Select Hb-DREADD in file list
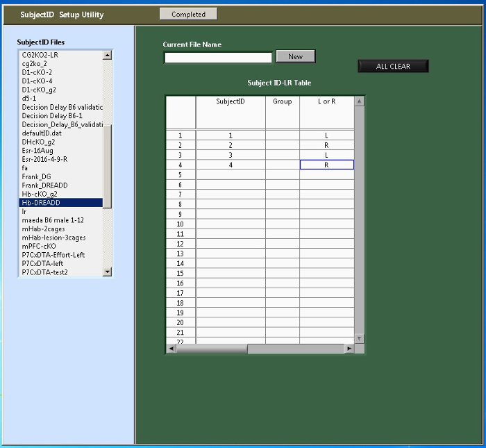 (61, 203)
